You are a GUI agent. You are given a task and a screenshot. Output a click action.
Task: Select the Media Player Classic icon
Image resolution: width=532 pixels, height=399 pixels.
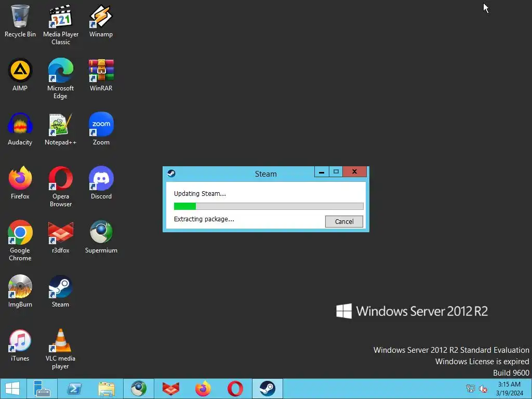pos(61,25)
